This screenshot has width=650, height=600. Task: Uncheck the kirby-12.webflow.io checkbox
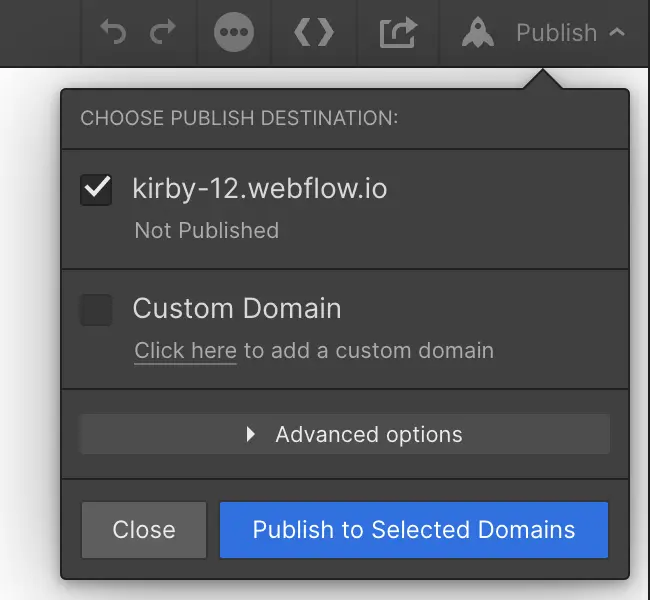coord(96,190)
